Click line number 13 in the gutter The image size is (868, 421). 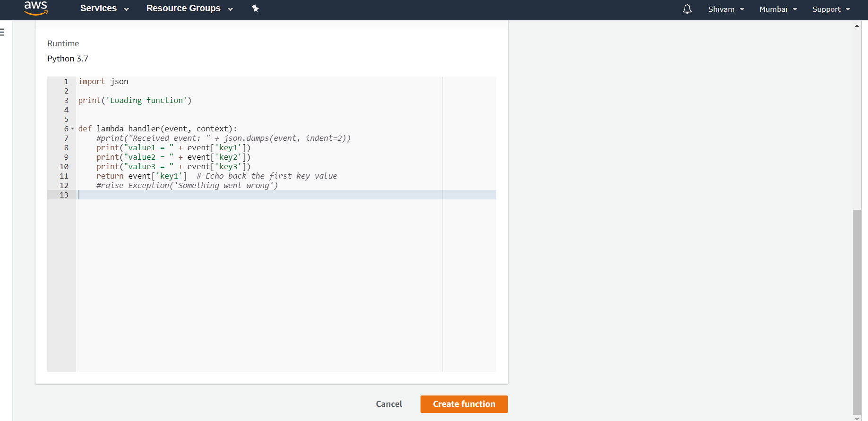coord(64,195)
